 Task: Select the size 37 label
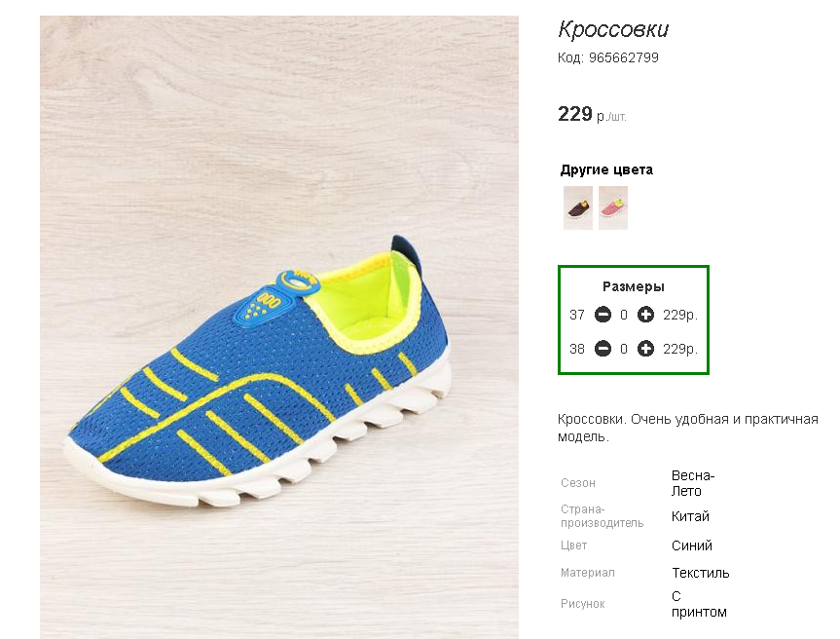[x=577, y=316]
